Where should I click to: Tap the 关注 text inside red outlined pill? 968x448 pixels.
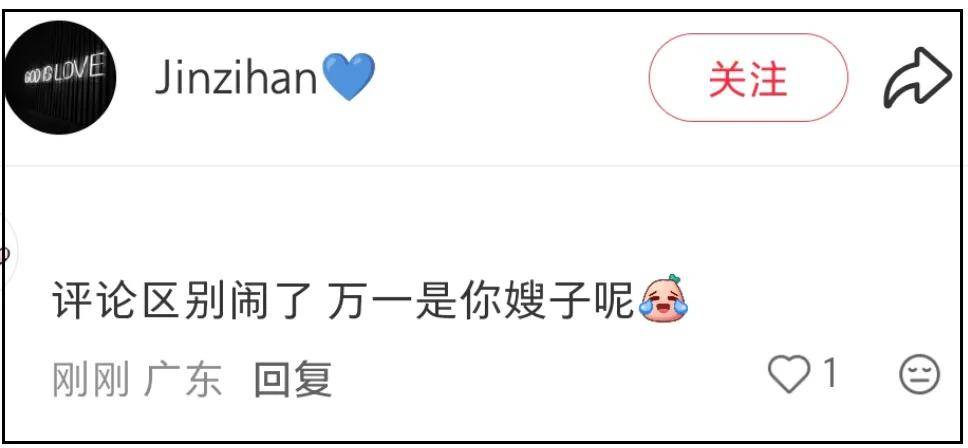click(x=748, y=78)
